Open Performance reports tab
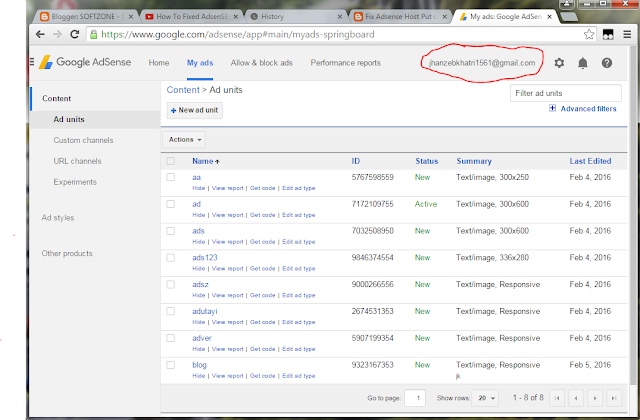This screenshot has width=640, height=420. tap(345, 63)
